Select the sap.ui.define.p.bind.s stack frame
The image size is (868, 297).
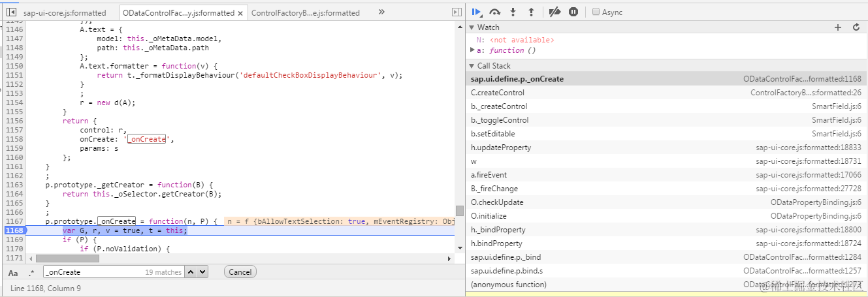click(666, 271)
